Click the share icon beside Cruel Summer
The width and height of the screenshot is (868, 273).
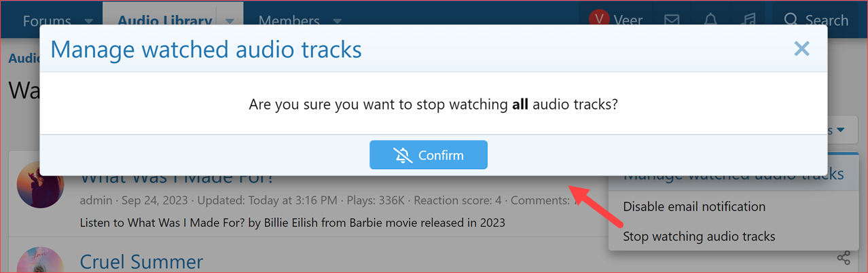pos(843,258)
